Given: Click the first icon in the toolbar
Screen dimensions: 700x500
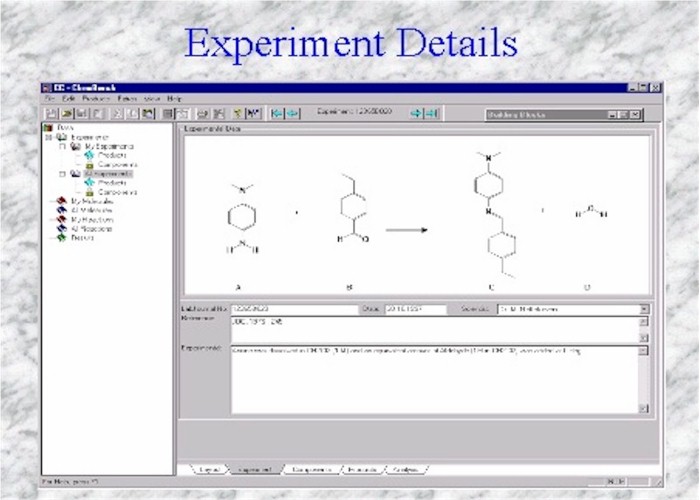Looking at the screenshot, I should click(50, 114).
